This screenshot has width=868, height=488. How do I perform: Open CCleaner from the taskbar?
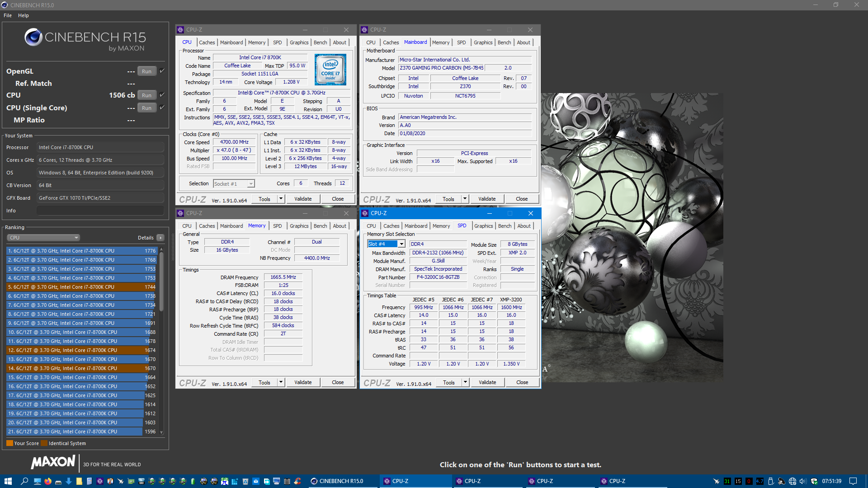tap(297, 481)
